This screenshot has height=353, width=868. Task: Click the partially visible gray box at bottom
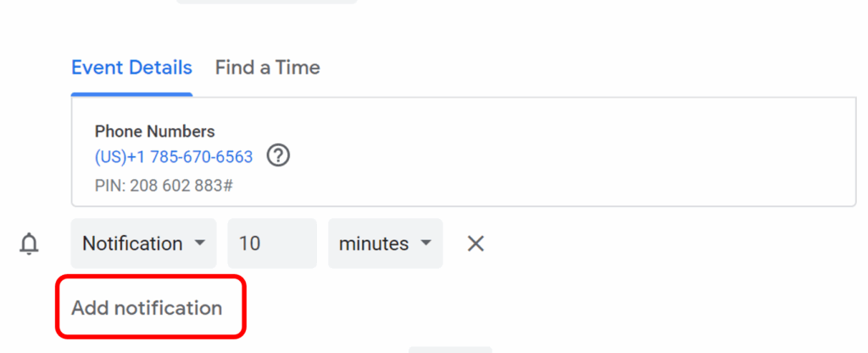coord(449,350)
